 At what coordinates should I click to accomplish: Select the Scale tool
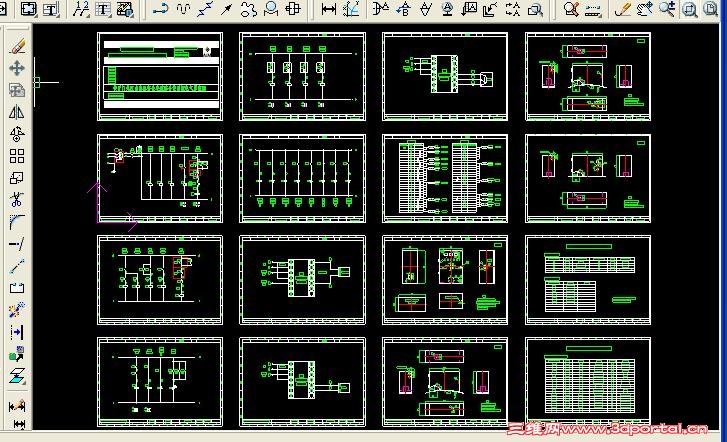point(17,178)
